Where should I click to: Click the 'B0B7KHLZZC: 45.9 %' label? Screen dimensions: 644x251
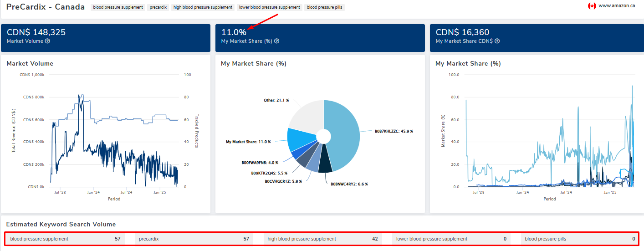(394, 131)
